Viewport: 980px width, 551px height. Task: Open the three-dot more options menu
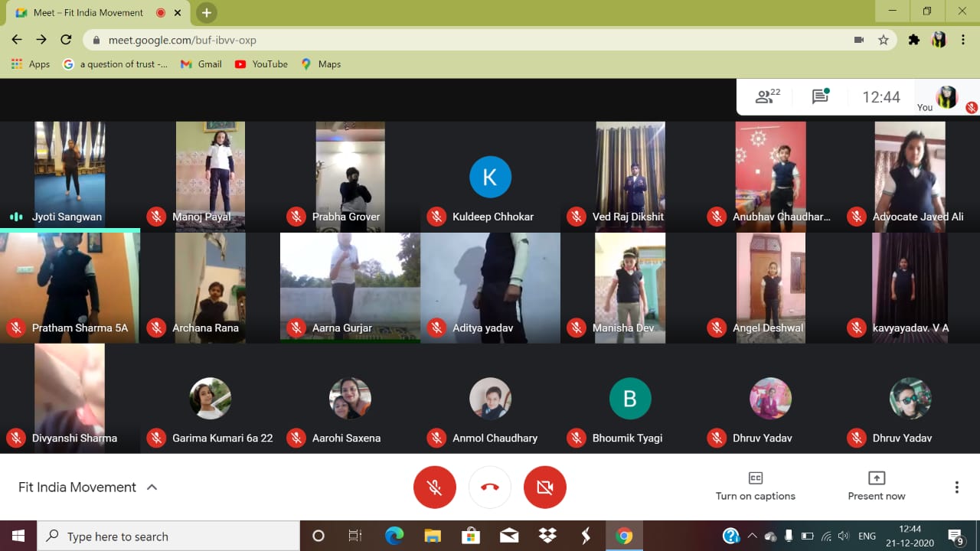956,487
